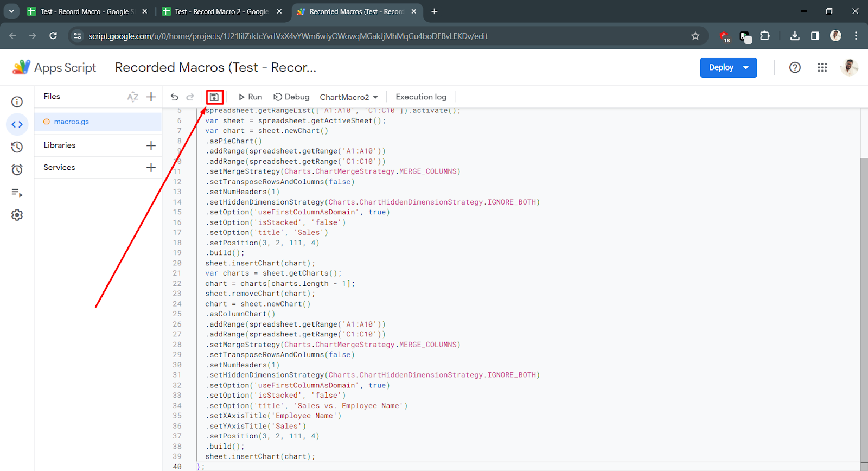The width and height of the screenshot is (868, 471).
Task: Add a library with the plus icon
Action: (x=151, y=145)
